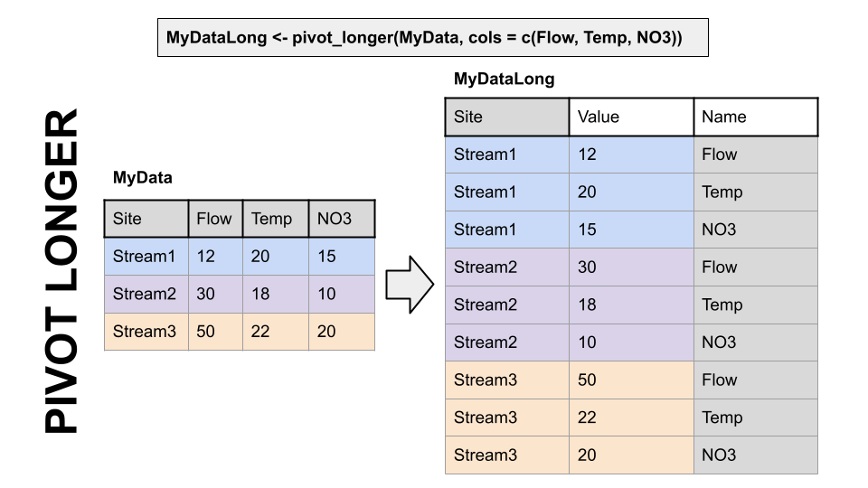Click the pivot_longer code box at top

pos(432,38)
